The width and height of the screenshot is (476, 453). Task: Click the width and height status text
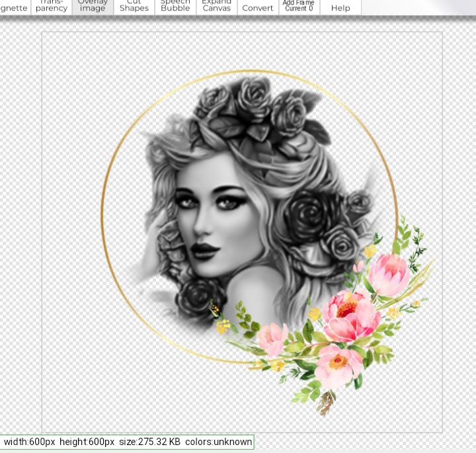point(59,442)
